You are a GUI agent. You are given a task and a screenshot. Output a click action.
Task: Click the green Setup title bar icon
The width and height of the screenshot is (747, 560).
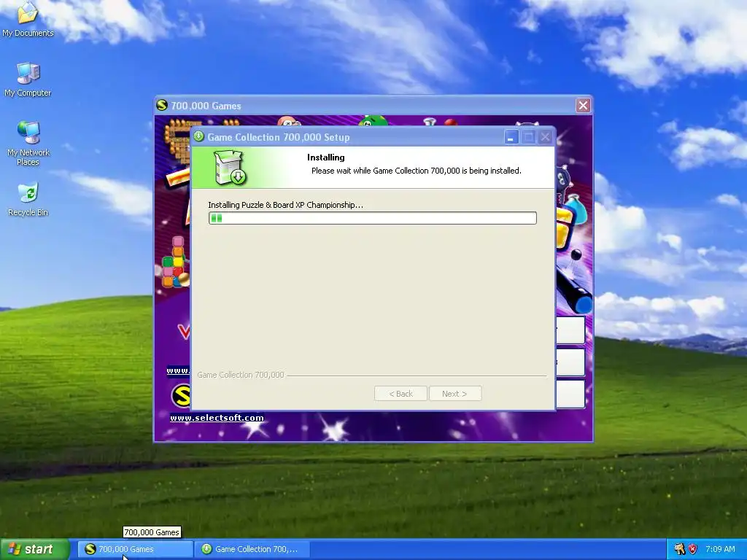point(199,136)
